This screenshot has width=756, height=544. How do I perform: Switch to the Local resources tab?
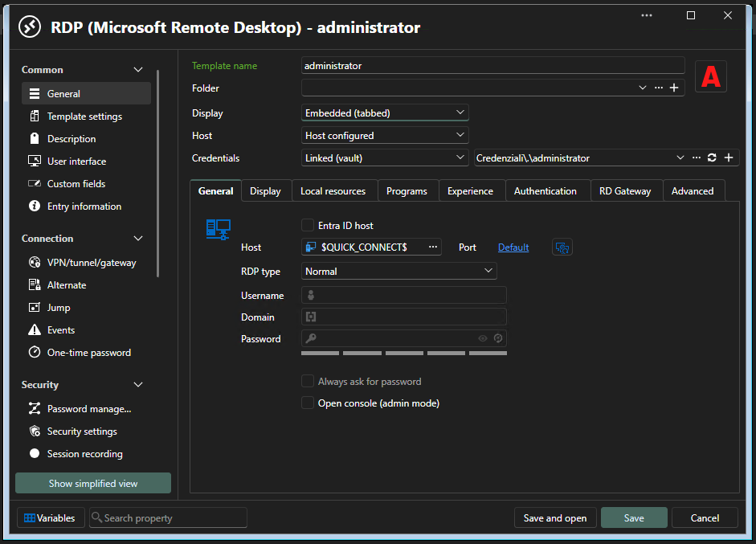point(333,191)
